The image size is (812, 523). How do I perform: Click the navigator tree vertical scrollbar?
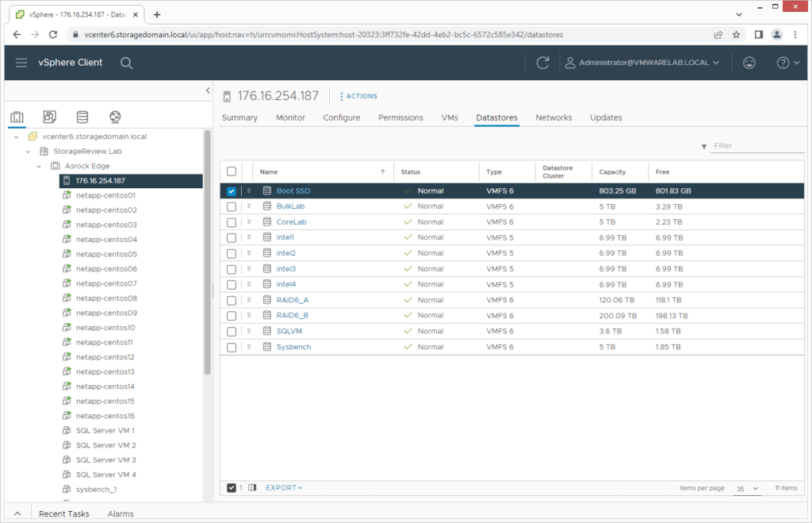pyautogui.click(x=207, y=252)
